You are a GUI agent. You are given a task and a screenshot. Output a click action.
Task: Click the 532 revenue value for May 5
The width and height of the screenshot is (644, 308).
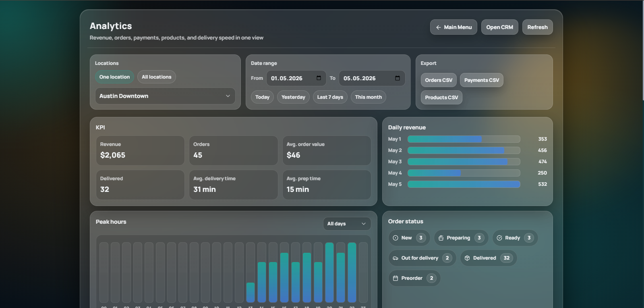point(543,184)
